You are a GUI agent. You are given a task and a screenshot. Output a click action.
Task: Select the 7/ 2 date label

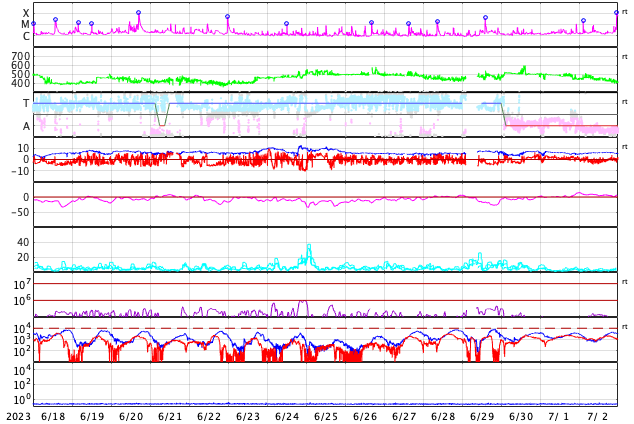[x=598, y=416]
